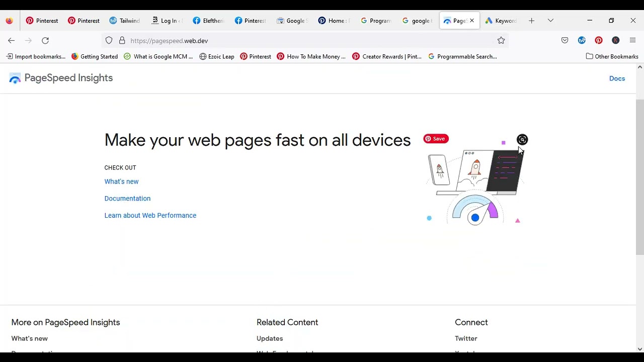Restore down the Firefox window
Screen dimensions: 644x362
611,21
